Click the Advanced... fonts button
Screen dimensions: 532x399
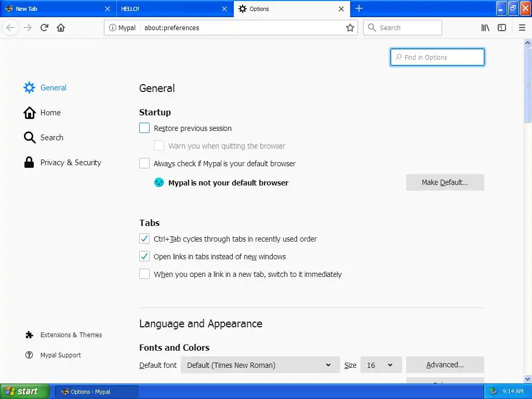click(445, 365)
